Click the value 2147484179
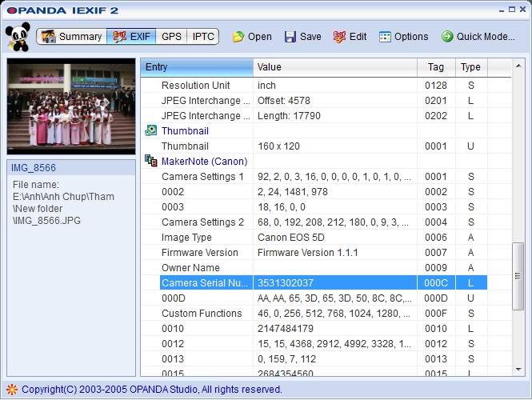The height and width of the screenshot is (400, 532). tap(286, 329)
